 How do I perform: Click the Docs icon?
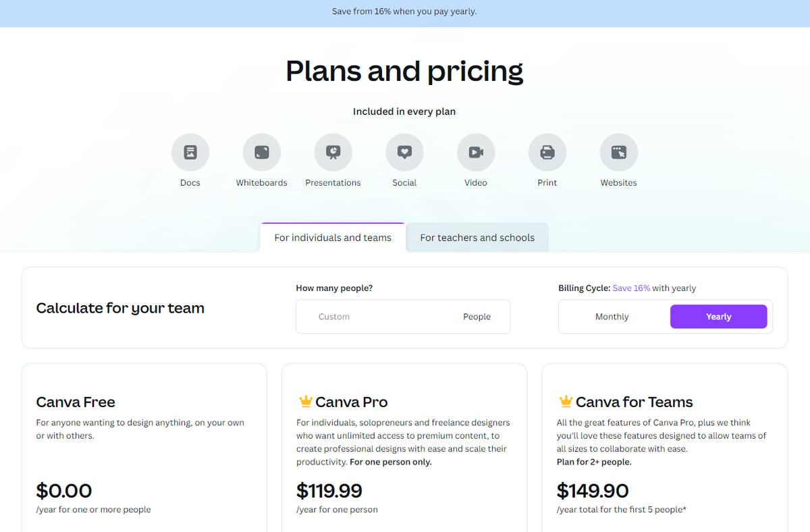[190, 153]
